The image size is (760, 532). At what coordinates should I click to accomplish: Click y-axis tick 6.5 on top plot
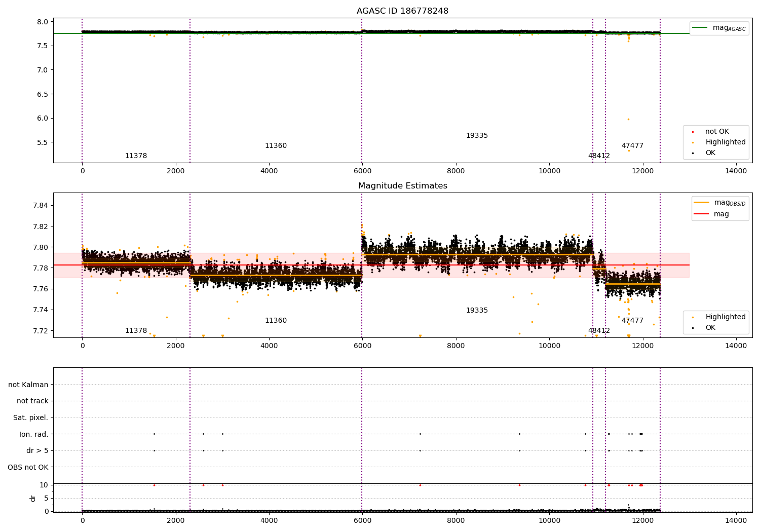coord(43,94)
